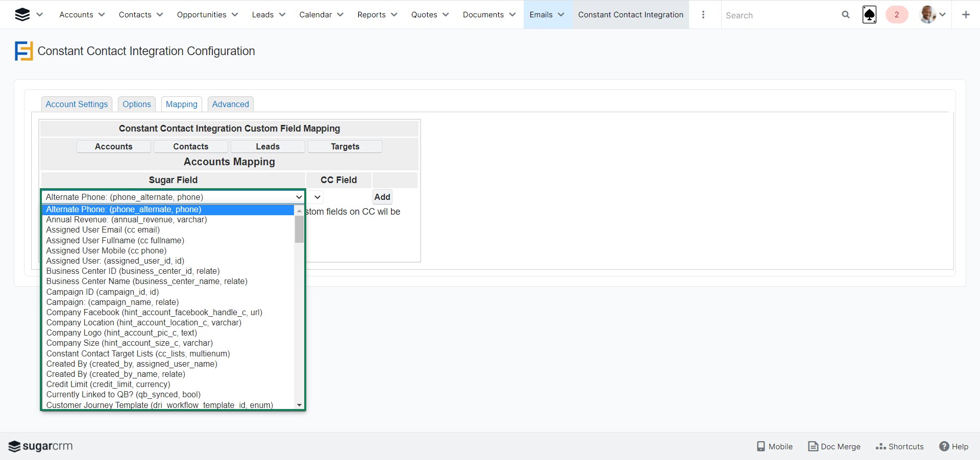Click the Mobile footer button

774,446
